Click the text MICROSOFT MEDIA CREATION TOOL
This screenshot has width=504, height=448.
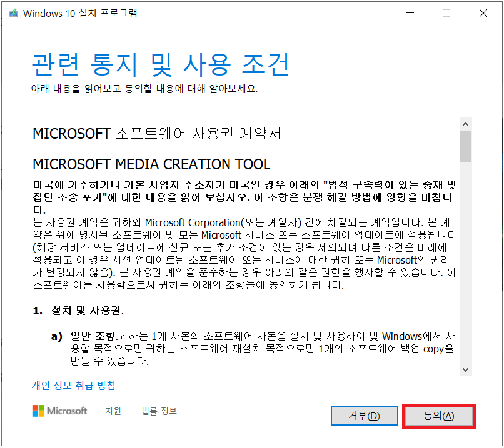click(151, 164)
